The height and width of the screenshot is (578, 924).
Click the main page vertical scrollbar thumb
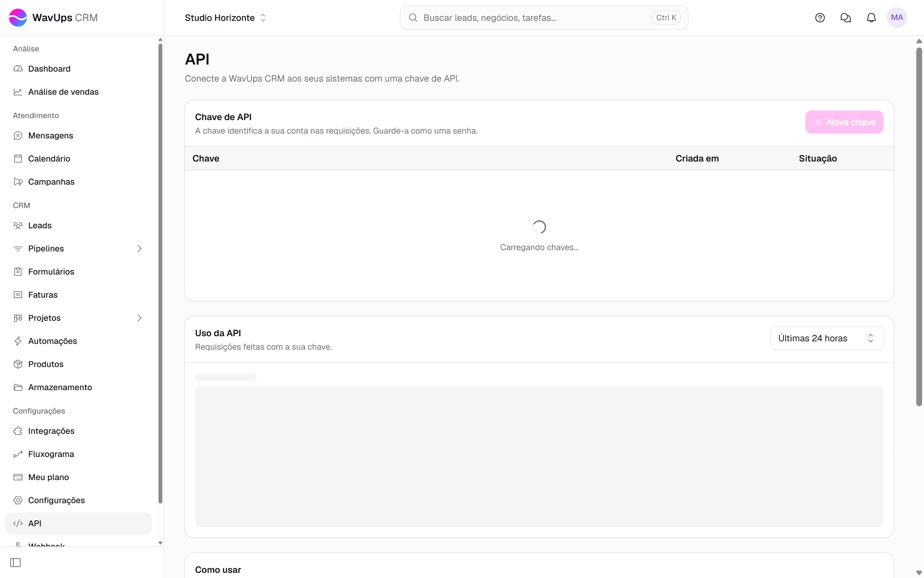pyautogui.click(x=919, y=227)
